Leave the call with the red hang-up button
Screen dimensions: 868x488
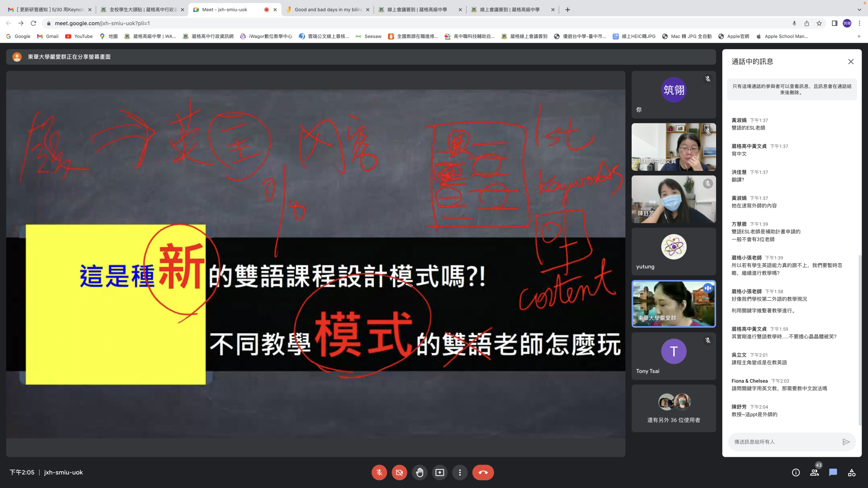click(x=483, y=472)
